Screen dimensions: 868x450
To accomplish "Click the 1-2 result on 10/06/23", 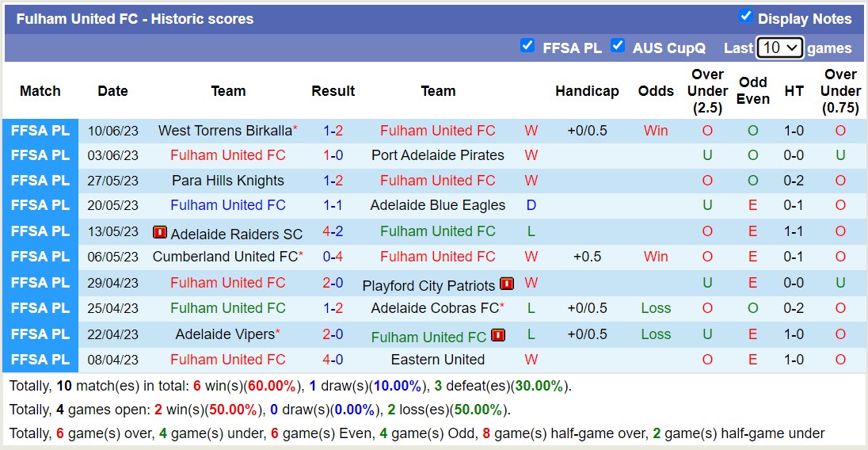I will pyautogui.click(x=333, y=131).
